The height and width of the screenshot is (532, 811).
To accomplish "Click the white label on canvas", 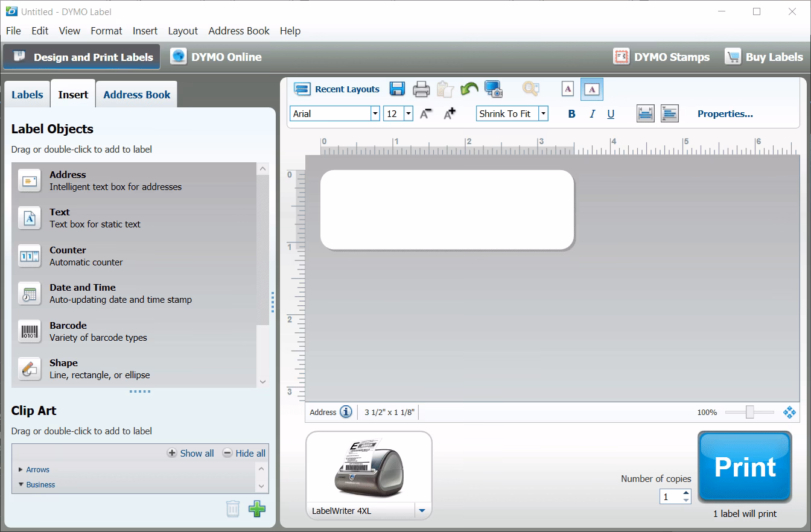I will click(447, 209).
